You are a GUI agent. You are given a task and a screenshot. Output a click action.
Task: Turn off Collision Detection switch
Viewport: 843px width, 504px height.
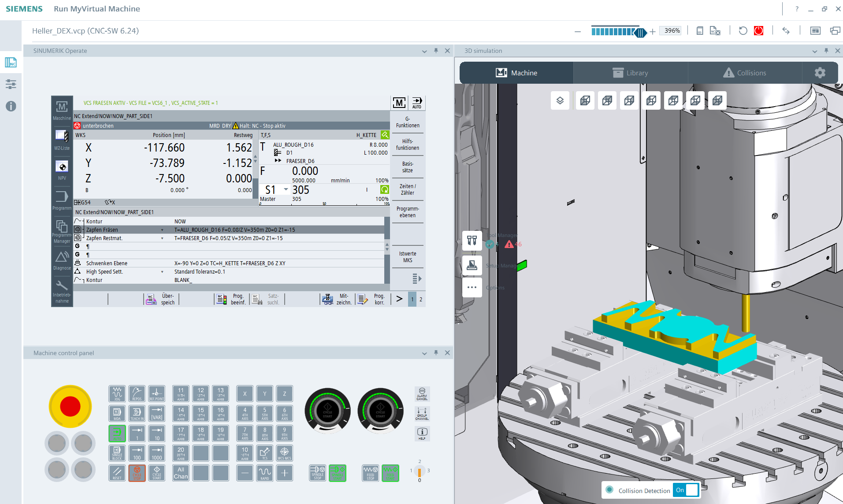pos(686,490)
